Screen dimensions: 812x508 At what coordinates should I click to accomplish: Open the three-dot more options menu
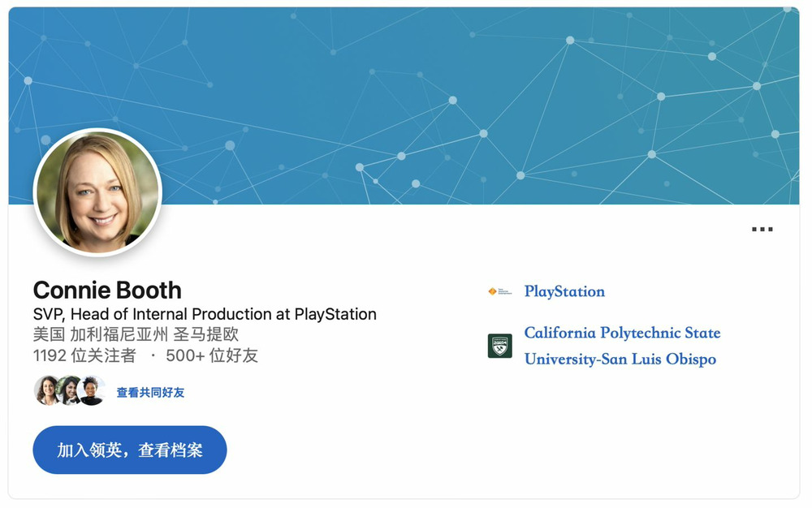coord(762,229)
